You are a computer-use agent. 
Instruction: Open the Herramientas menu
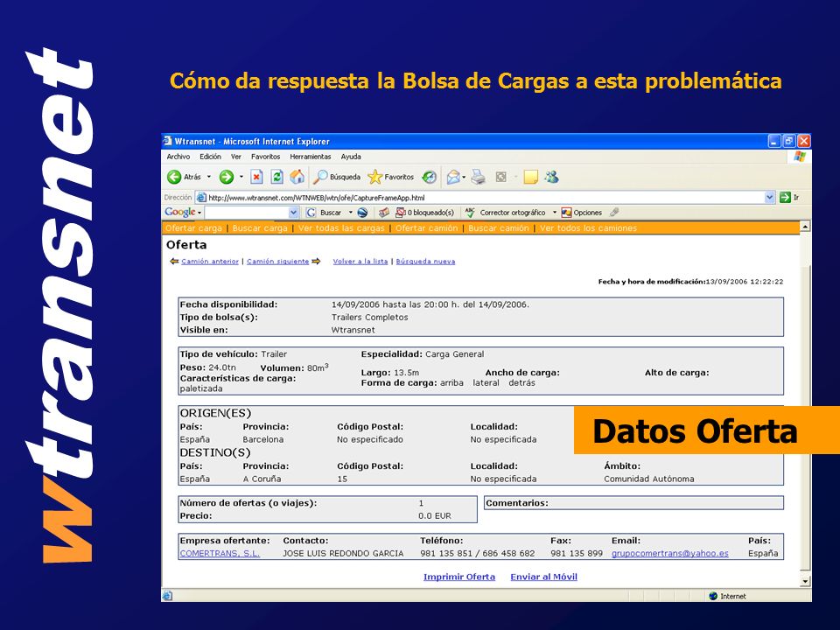point(310,157)
